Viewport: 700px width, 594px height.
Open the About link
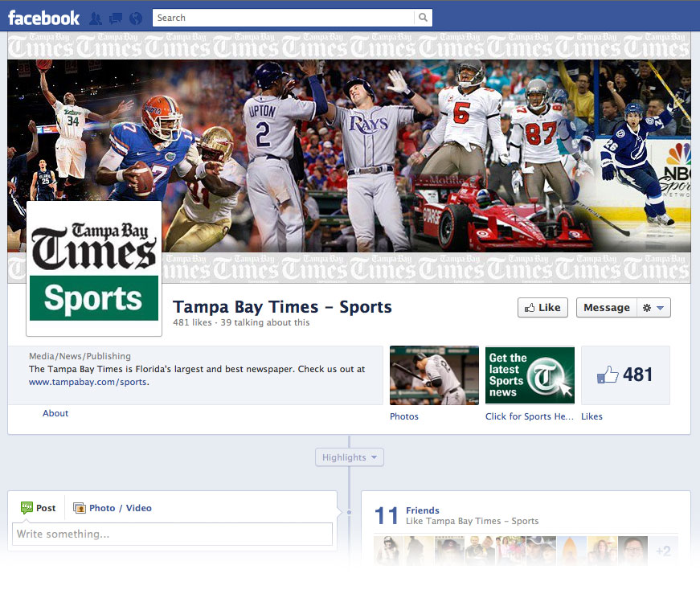click(55, 413)
